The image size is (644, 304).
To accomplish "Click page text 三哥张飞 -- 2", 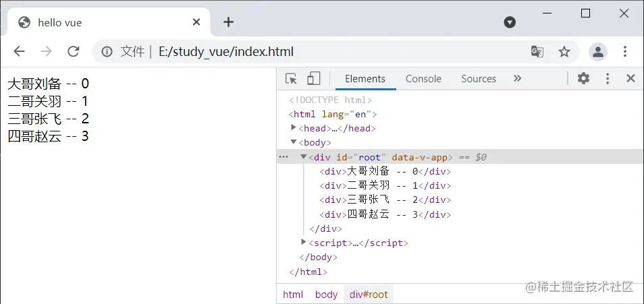I will point(48,119).
